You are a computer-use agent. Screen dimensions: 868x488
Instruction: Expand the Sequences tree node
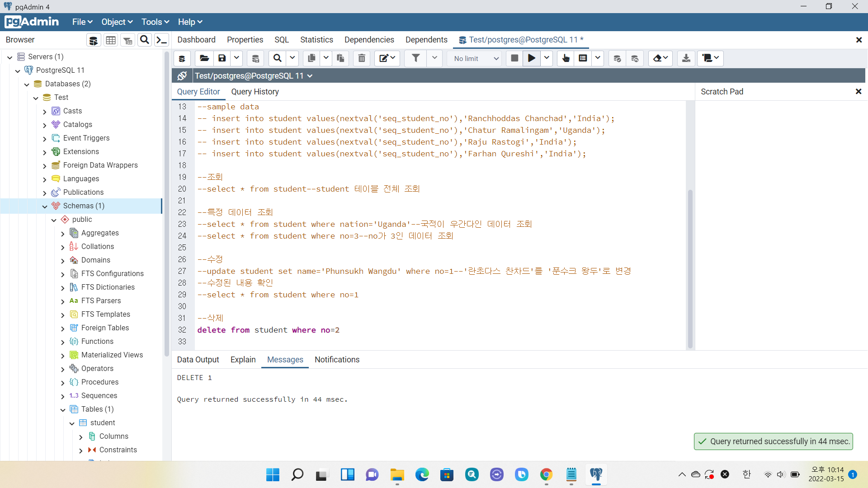pos(63,396)
